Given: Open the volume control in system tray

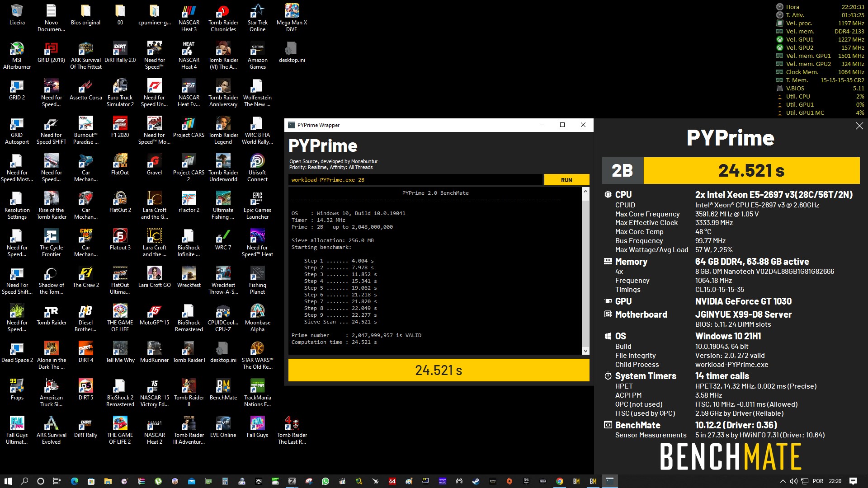Looking at the screenshot, I should [x=793, y=481].
